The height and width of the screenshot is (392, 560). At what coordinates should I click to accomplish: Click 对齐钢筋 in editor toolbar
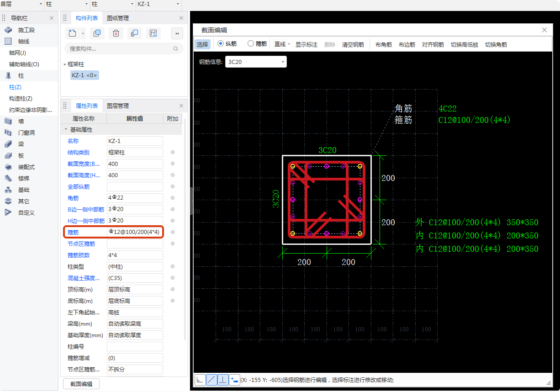click(433, 44)
